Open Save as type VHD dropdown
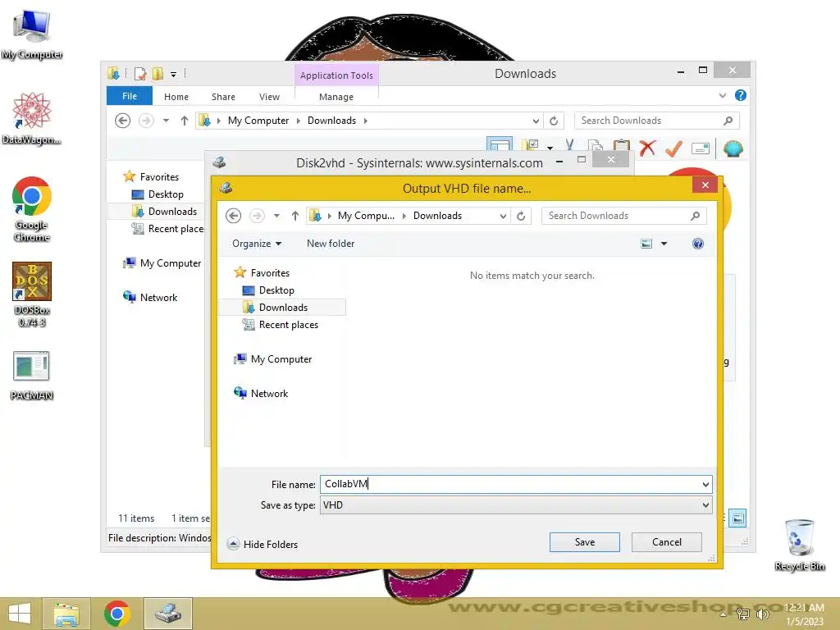This screenshot has height=630, width=840. point(516,505)
